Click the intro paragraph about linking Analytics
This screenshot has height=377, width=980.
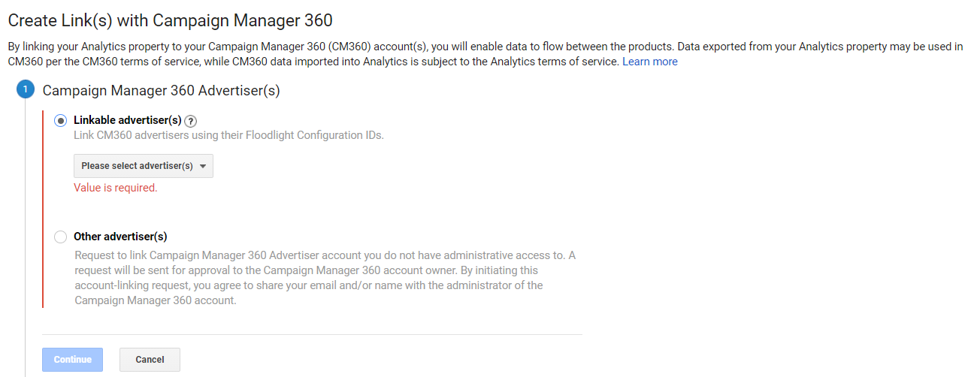tap(481, 54)
